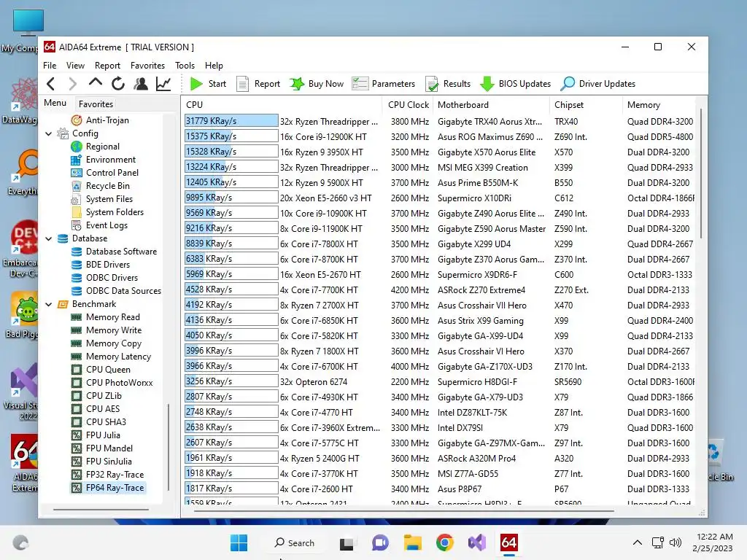Check BIOS Updates
This screenshot has height=560, width=747.
[x=516, y=84]
